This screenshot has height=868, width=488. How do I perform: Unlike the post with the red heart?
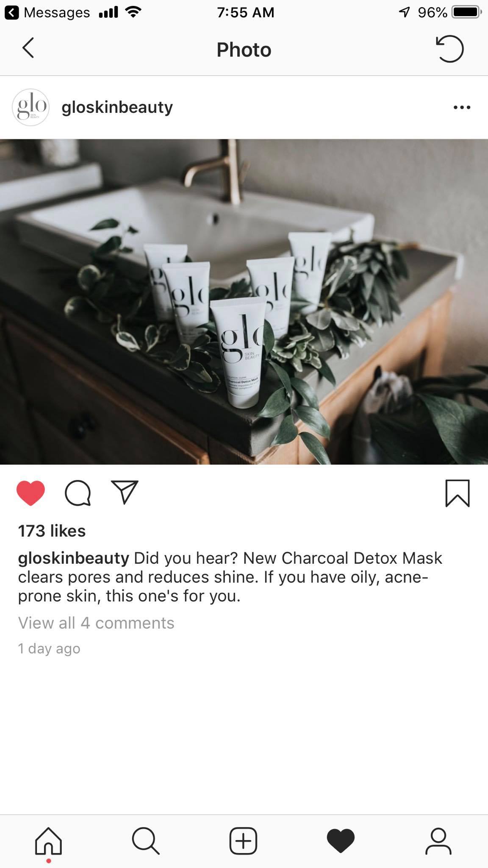[30, 493]
